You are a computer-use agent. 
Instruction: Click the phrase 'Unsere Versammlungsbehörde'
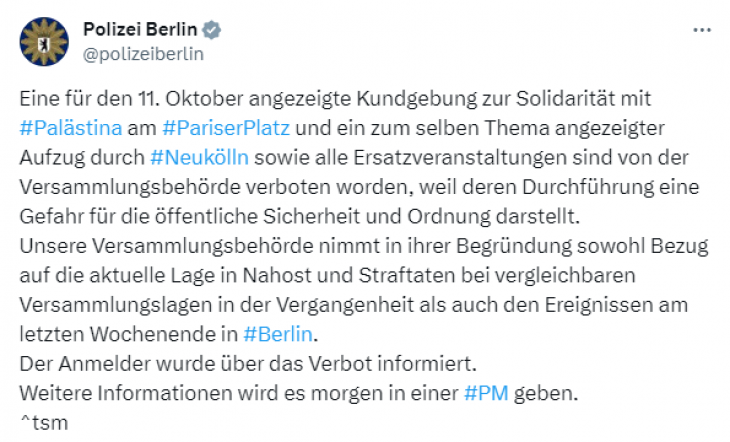pos(167,246)
